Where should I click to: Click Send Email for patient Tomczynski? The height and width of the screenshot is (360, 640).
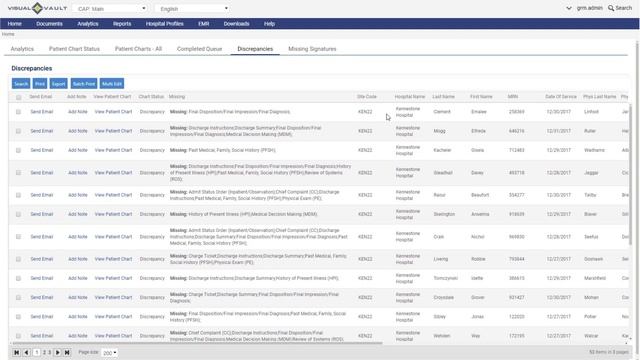coord(42,278)
